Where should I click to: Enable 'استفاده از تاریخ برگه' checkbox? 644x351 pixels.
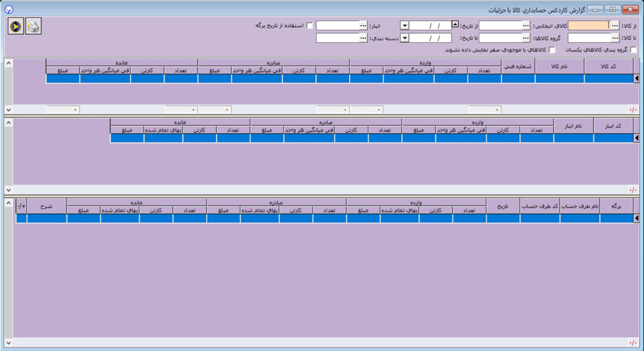point(309,26)
